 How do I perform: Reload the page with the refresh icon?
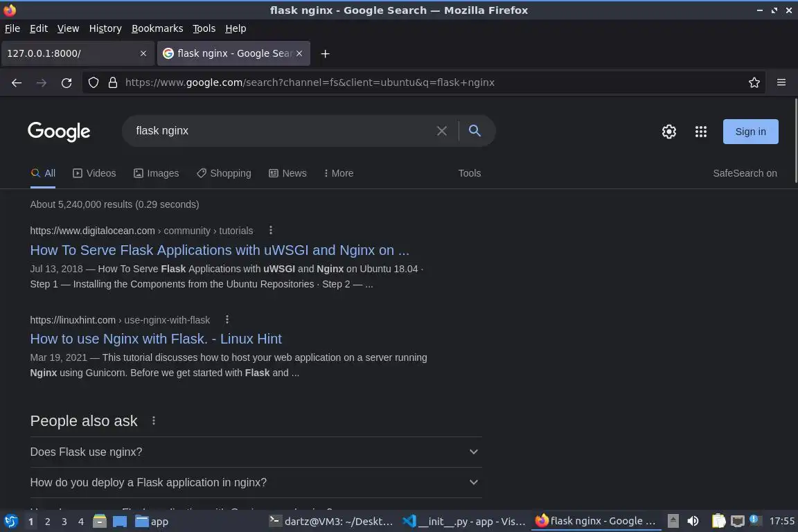pos(66,82)
